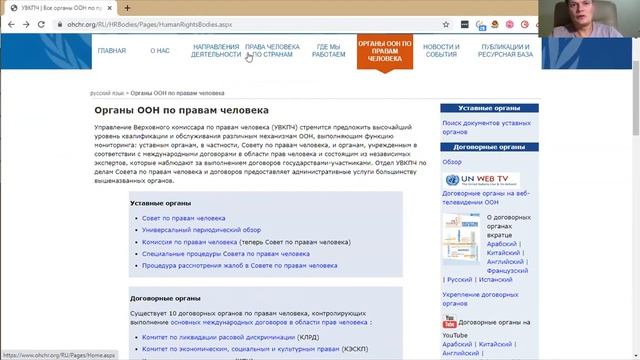The image size is (640, 360).
Task: Open the pink round extension icon
Action: 510,24
